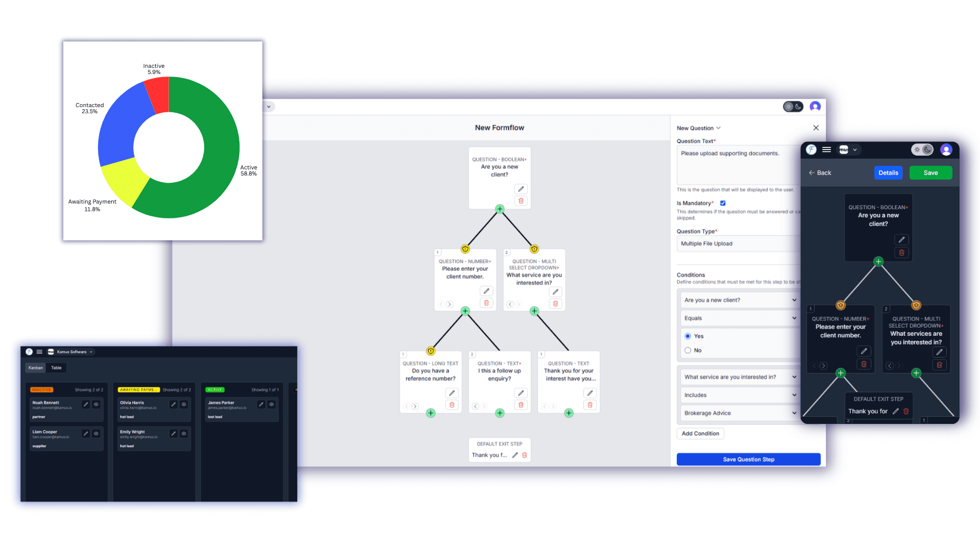980x551 pixels.
Task: Delete the Default Exit Step in light formflow
Action: (524, 455)
